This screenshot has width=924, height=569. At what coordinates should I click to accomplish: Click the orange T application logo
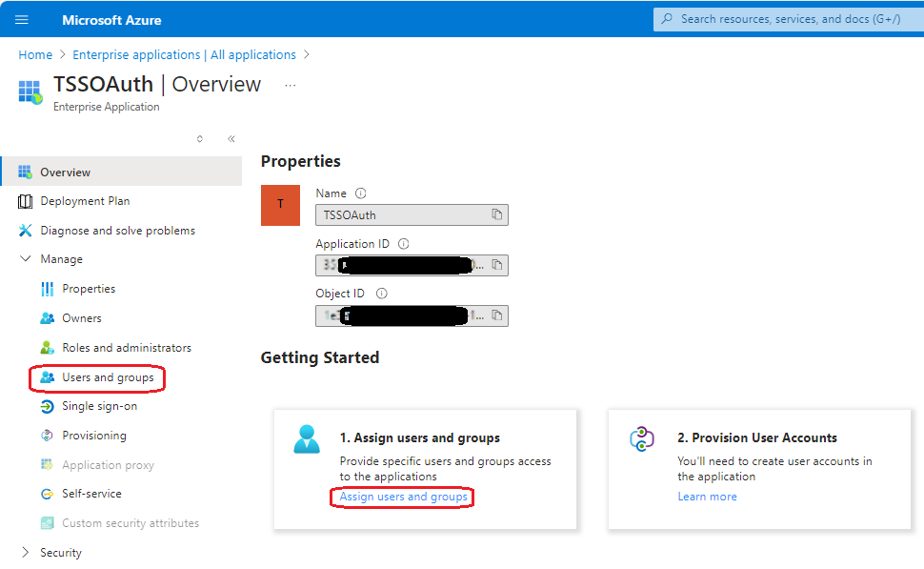[x=280, y=205]
